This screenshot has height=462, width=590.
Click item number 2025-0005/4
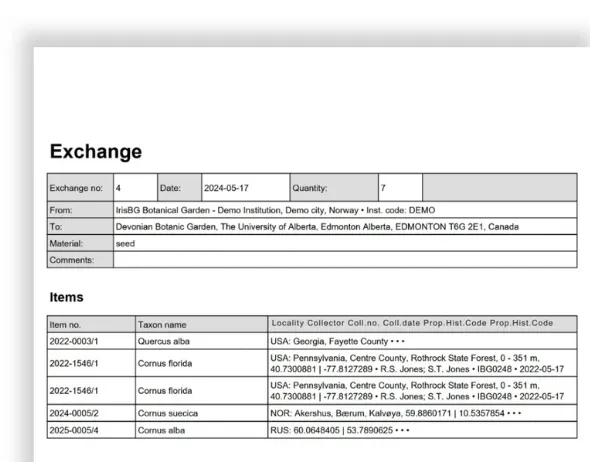74,430
